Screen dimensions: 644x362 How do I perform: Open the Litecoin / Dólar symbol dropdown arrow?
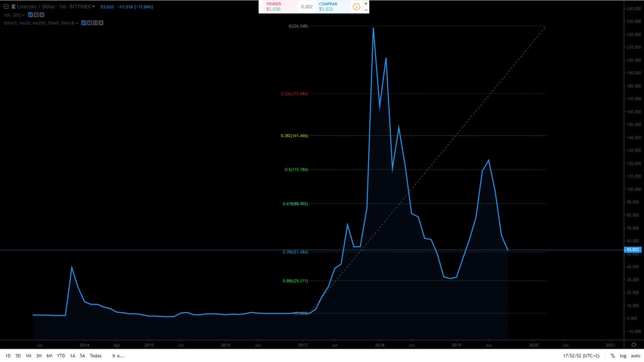[x=93, y=6]
